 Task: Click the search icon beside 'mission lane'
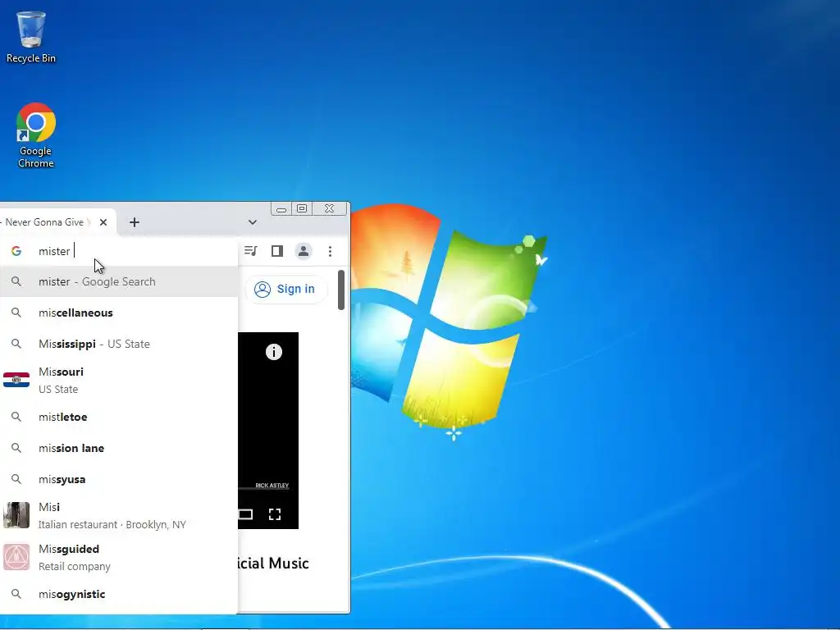[16, 448]
